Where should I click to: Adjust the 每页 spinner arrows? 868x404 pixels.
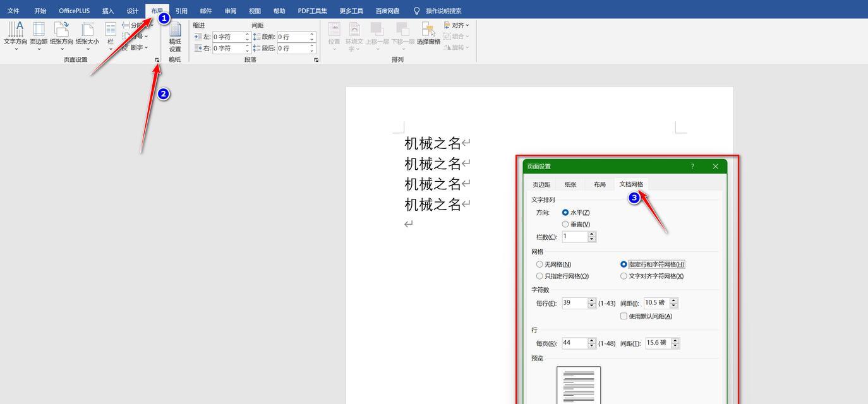tap(592, 343)
